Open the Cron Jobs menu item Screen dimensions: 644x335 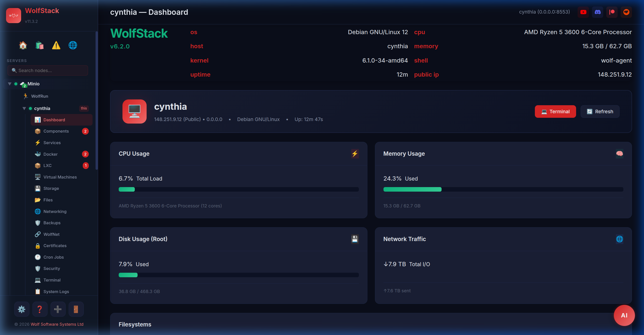[x=61, y=257]
